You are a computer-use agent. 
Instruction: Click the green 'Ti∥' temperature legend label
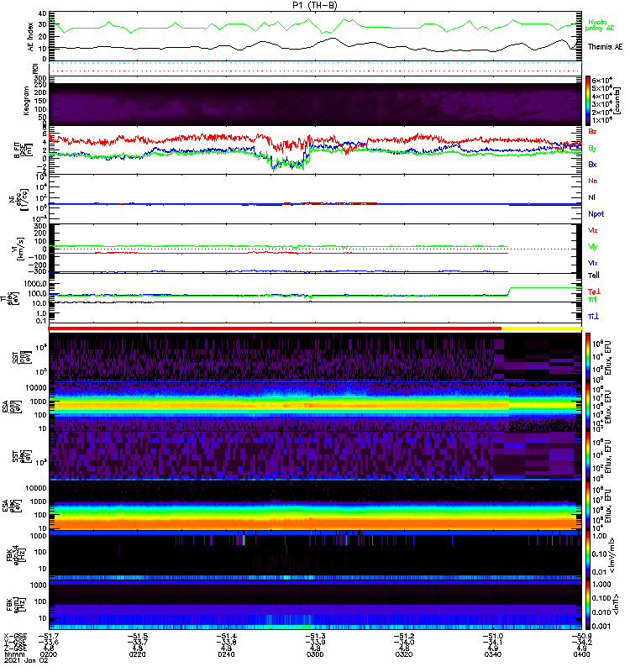coord(592,300)
